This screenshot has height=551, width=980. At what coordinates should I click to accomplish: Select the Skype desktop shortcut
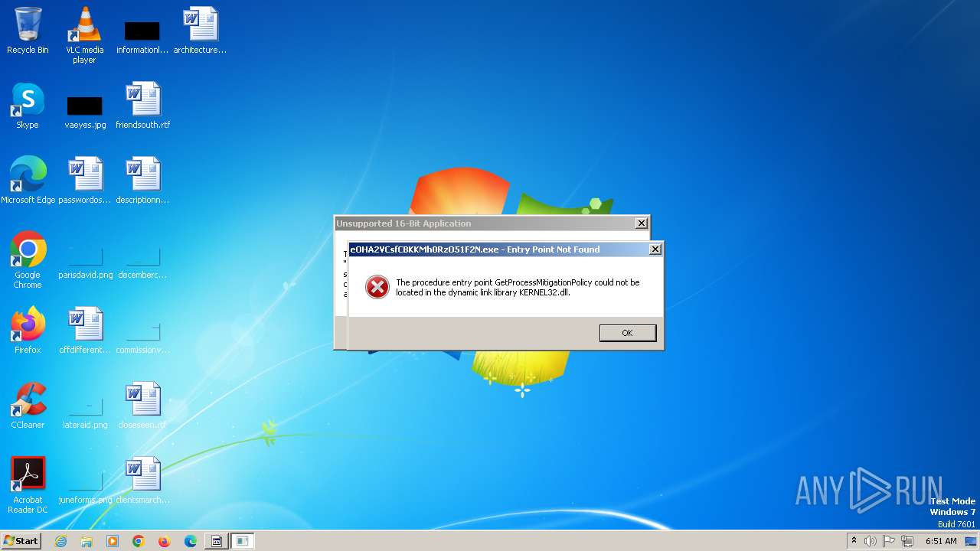coord(28,106)
